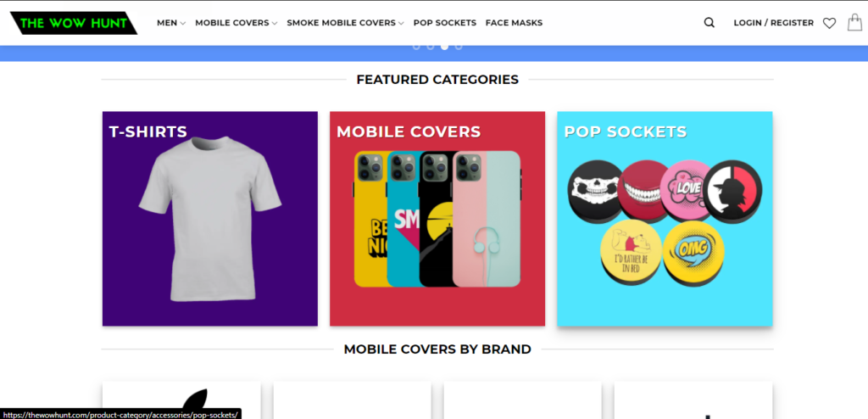Open the search magnifier icon

709,23
